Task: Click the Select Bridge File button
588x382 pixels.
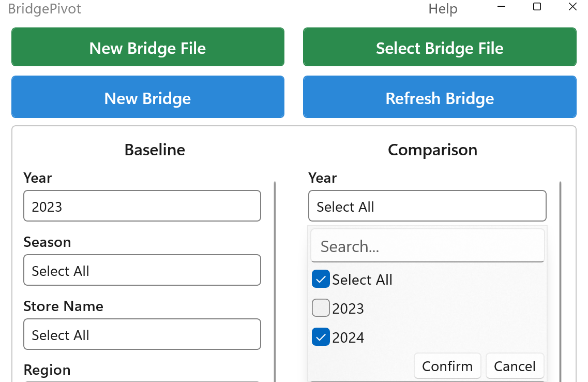Action: pyautogui.click(x=440, y=47)
